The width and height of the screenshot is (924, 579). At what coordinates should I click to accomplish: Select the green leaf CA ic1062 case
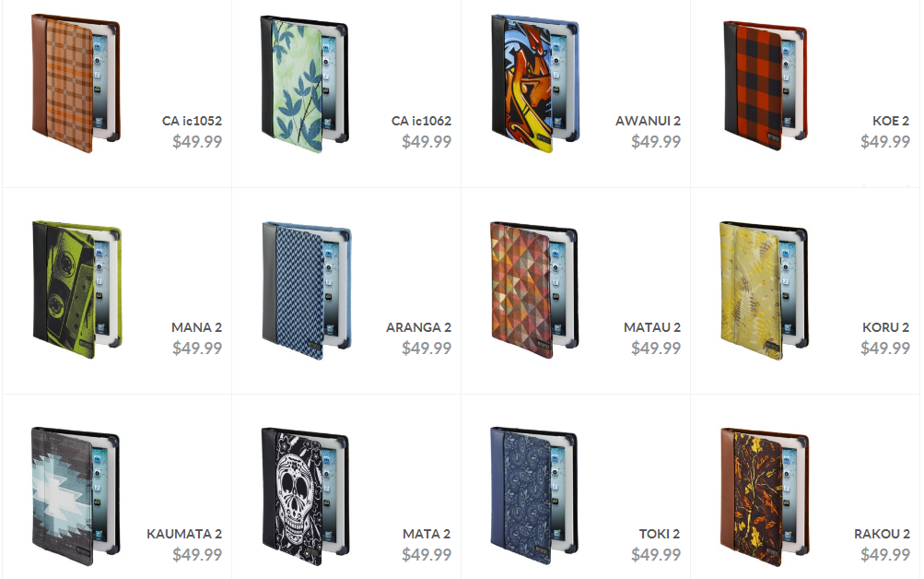pyautogui.click(x=305, y=84)
